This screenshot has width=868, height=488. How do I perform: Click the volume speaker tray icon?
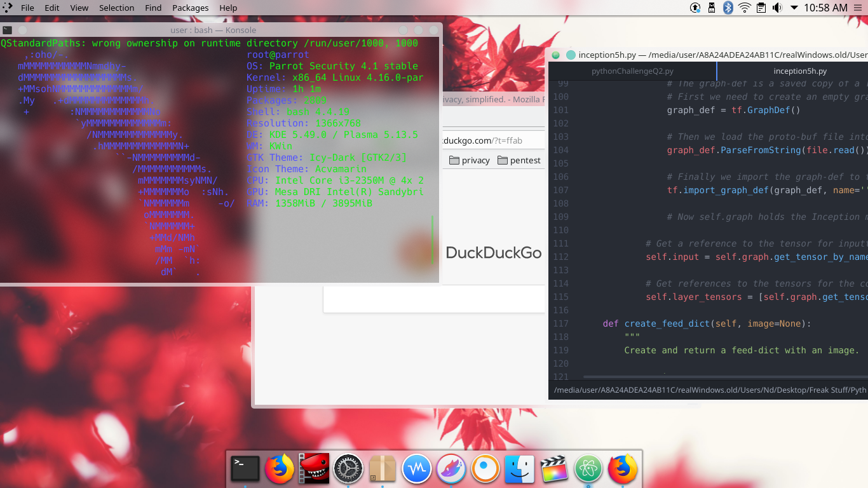point(777,8)
